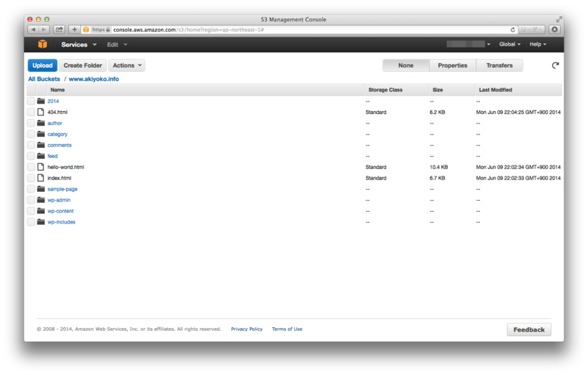The image size is (588, 375).
Task: Check the category folder checkbox
Action: point(31,134)
